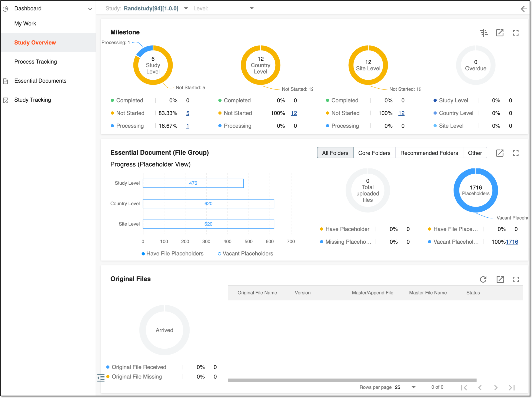This screenshot has height=398, width=532.
Task: Switch to Other folders tab
Action: tap(475, 153)
